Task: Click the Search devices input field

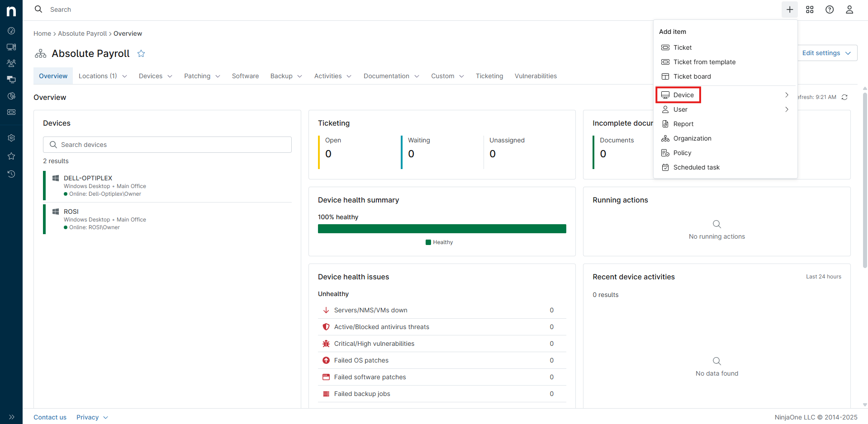Action: 167,145
